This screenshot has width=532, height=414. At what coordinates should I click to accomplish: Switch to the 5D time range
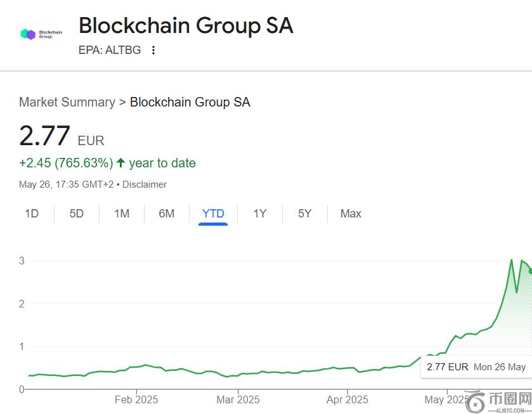(x=77, y=214)
